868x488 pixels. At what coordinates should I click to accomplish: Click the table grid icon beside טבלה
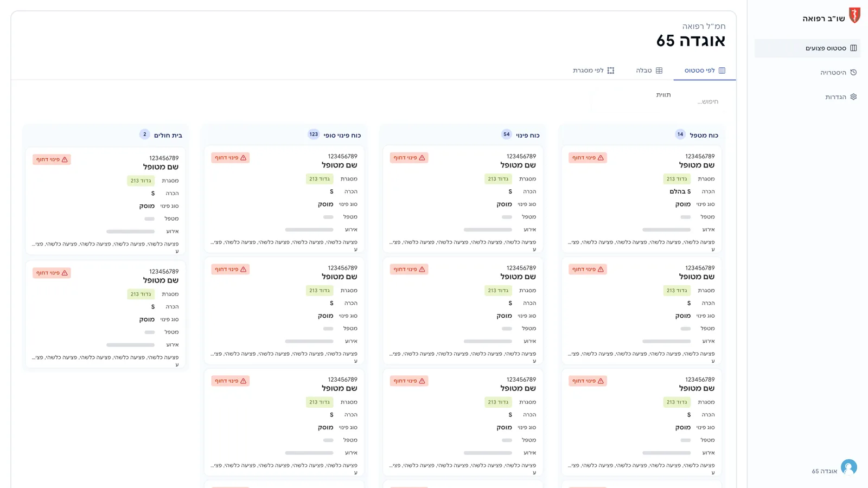(x=659, y=70)
